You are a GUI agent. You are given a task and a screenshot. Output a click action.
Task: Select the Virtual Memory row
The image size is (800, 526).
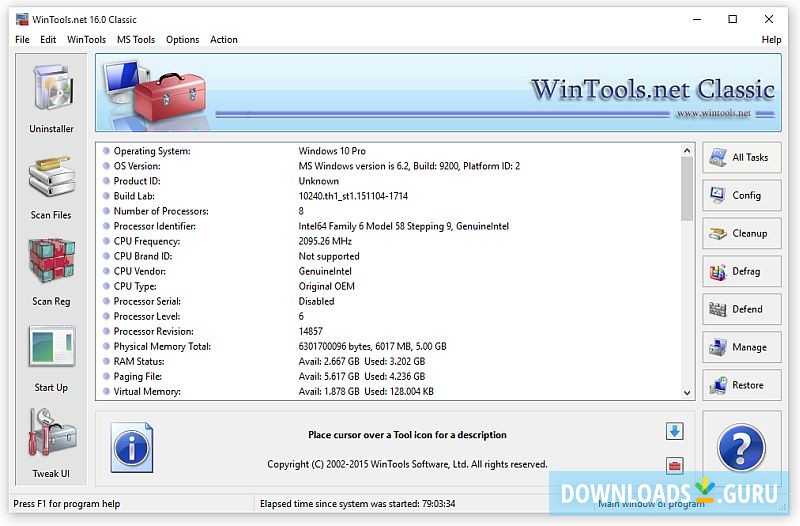click(391, 392)
